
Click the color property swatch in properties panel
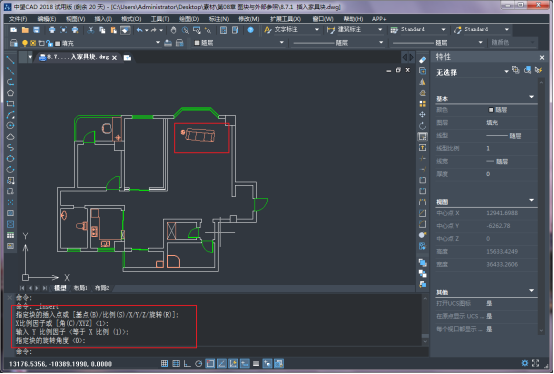click(x=491, y=110)
